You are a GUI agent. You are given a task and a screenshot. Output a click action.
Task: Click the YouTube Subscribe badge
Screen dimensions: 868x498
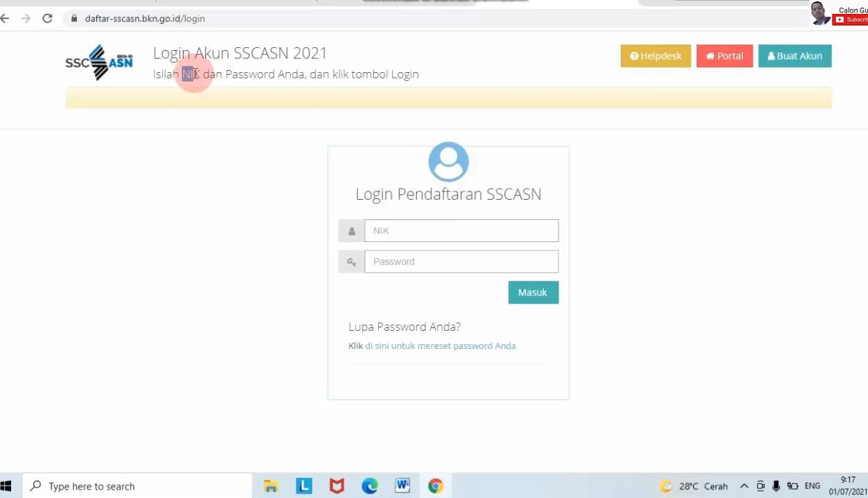(x=851, y=19)
